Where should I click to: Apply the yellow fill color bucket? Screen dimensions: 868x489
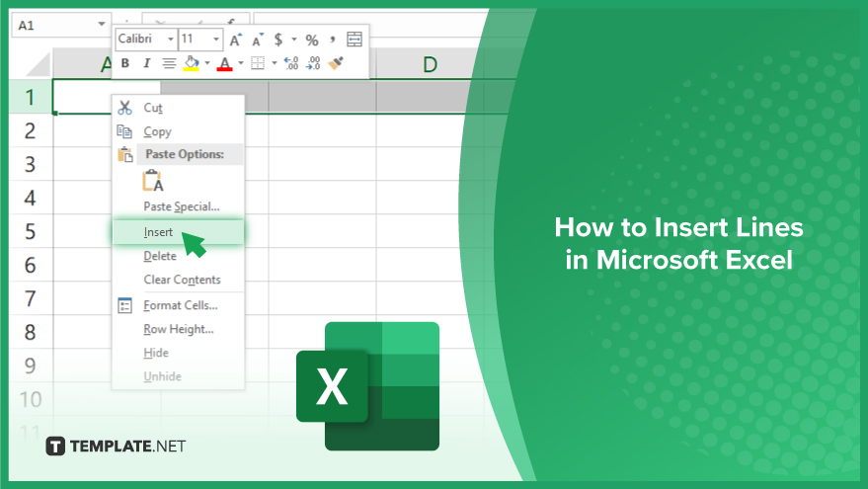click(192, 63)
